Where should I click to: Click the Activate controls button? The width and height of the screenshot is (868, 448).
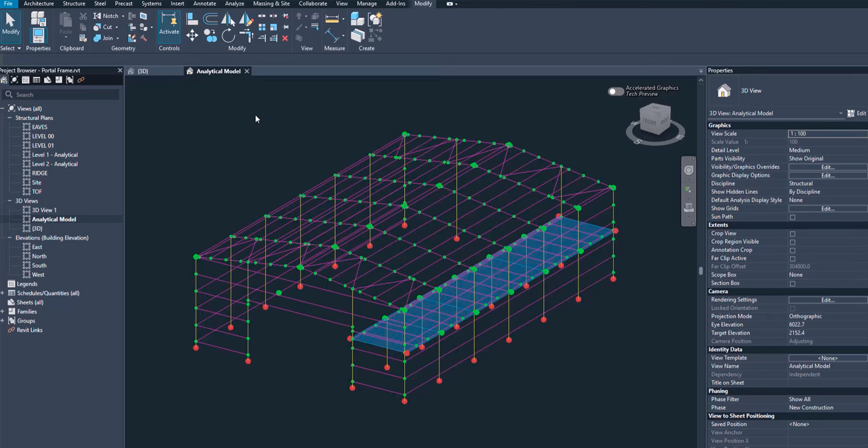point(169,25)
